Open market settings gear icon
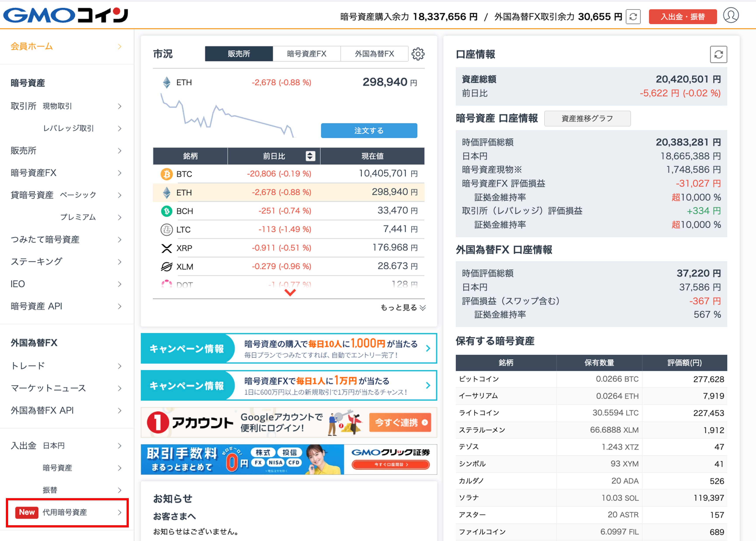Screen dimensions: 756x541 pyautogui.click(x=418, y=54)
